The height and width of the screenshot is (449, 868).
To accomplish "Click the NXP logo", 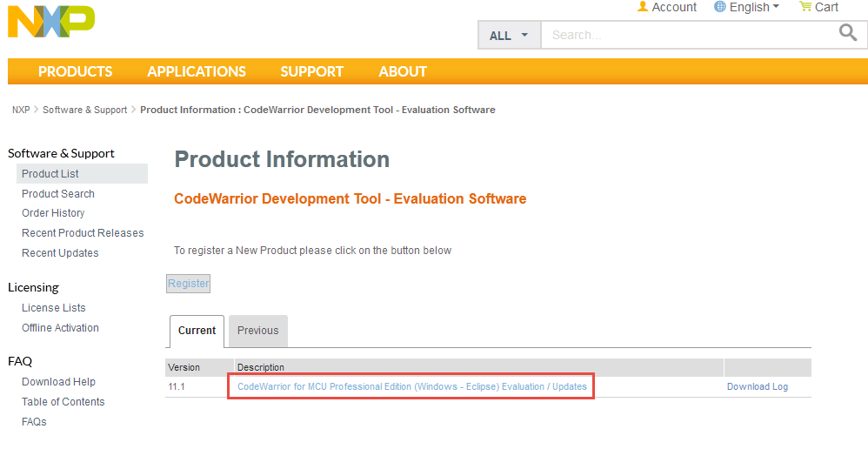I will 51,22.
